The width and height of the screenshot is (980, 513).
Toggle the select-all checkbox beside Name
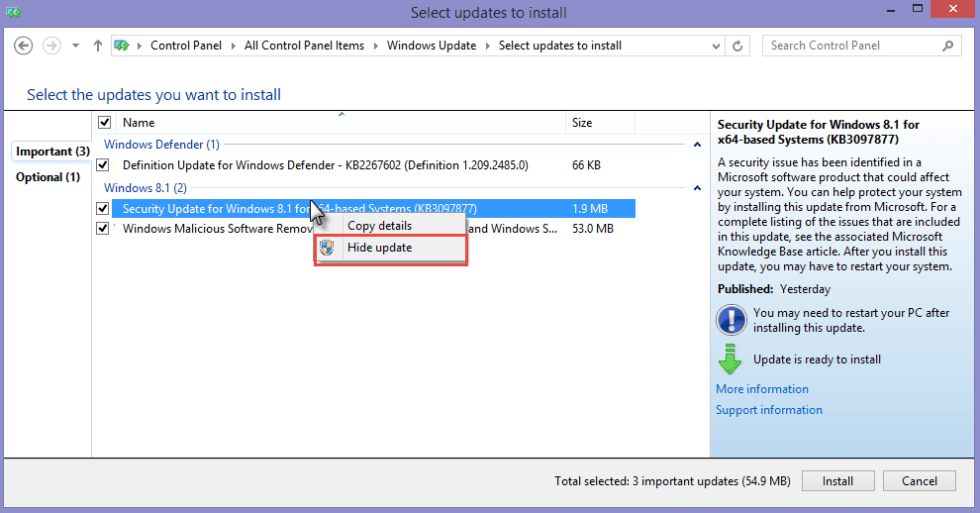pyautogui.click(x=104, y=123)
